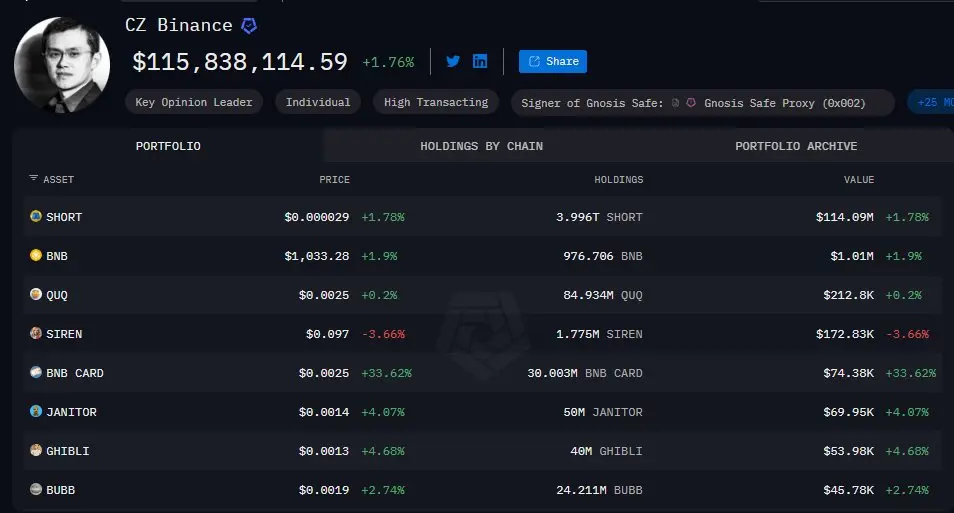
Task: Open the LinkedIn profile icon
Action: tap(480, 61)
